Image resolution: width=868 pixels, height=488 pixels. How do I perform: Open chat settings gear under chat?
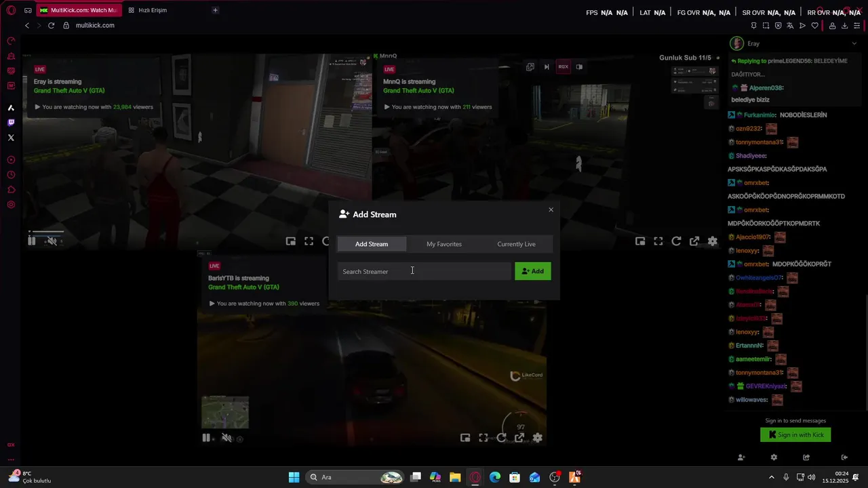[x=774, y=457]
